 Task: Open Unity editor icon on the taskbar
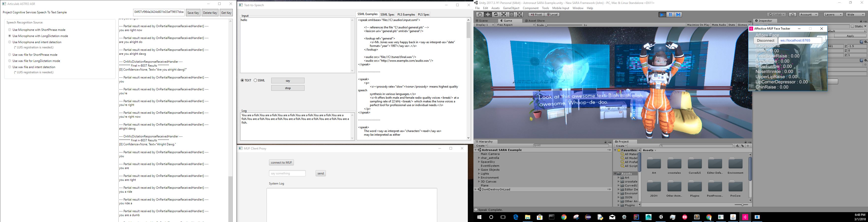(x=661, y=217)
